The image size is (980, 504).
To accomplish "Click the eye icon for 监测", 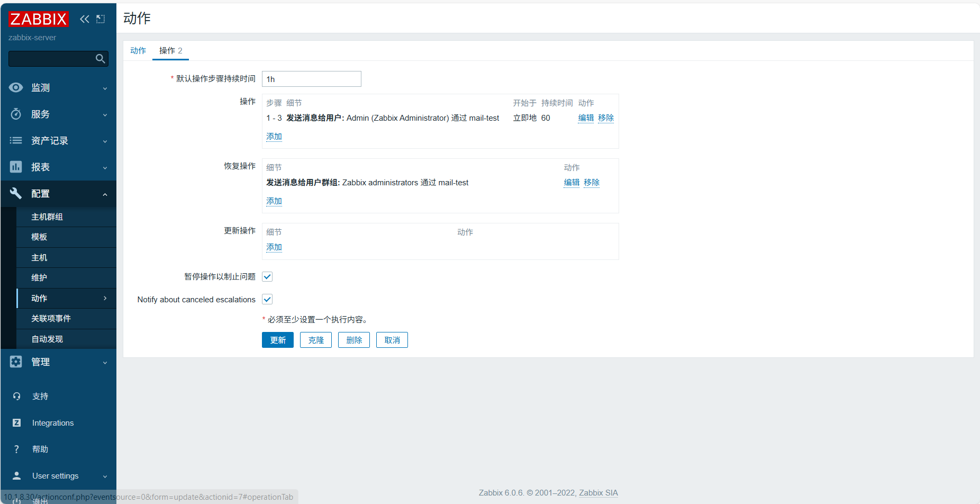I will 16,87.
